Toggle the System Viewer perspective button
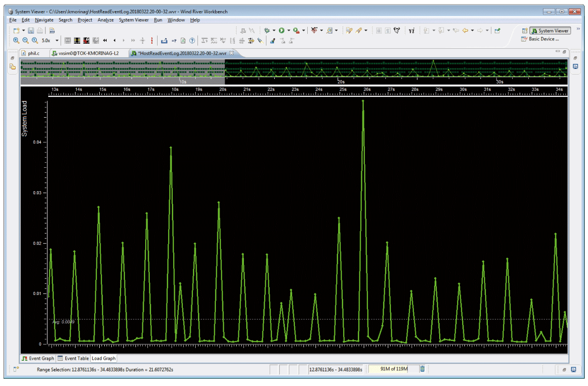 (x=550, y=31)
